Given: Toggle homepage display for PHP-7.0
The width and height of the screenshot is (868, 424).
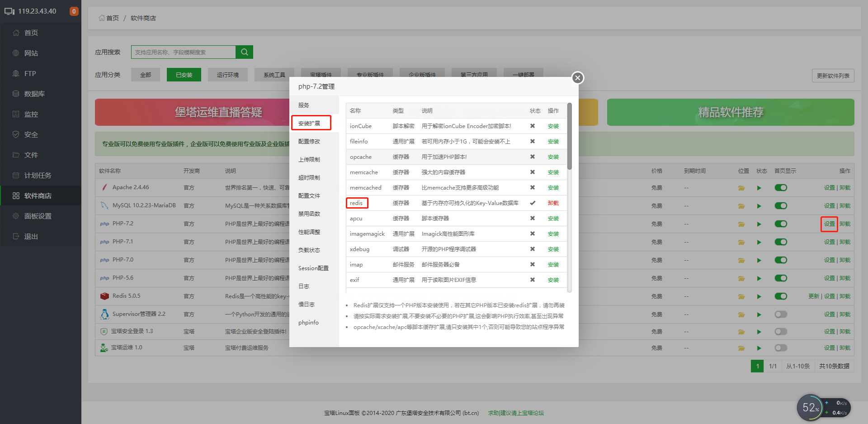Looking at the screenshot, I should point(781,260).
